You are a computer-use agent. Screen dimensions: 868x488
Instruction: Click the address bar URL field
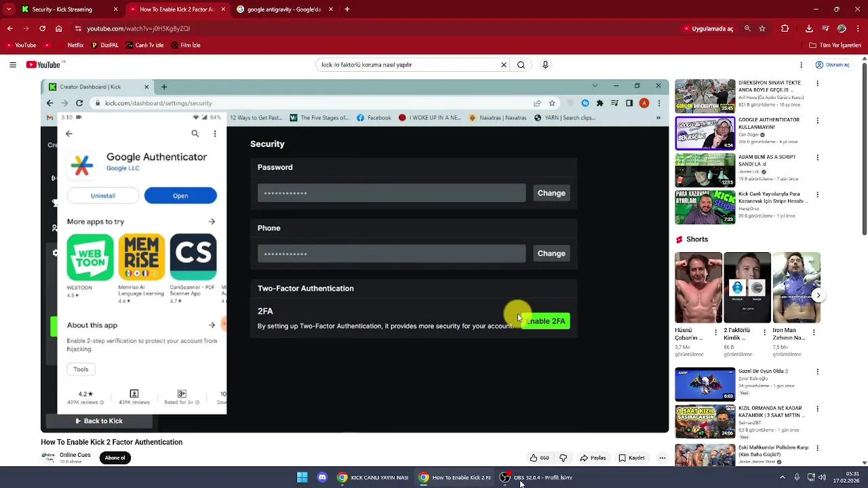click(373, 28)
